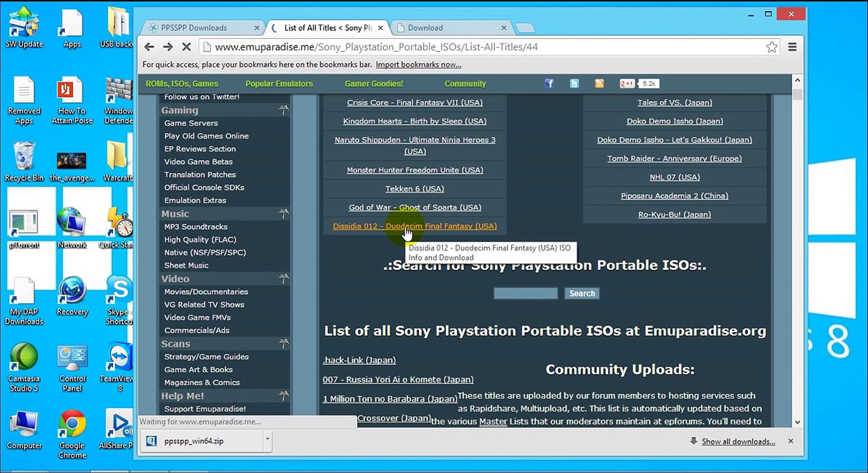Open God of War - Ghost of Sparta link
This screenshot has height=473, width=868.
click(x=415, y=207)
